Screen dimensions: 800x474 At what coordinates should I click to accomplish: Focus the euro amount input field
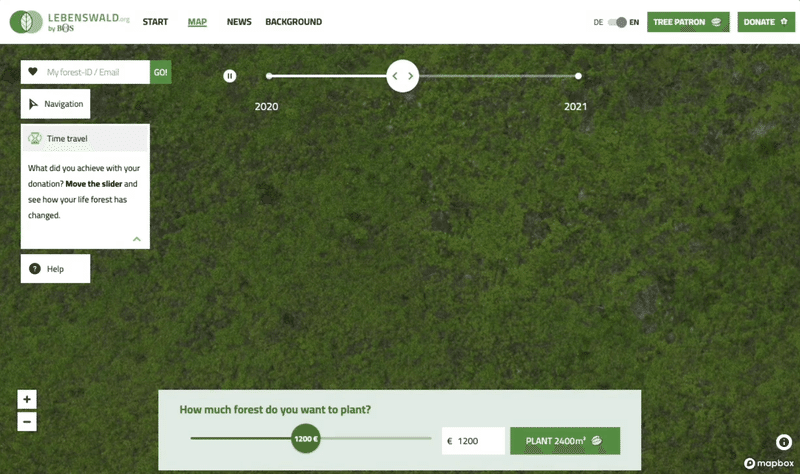[473, 441]
